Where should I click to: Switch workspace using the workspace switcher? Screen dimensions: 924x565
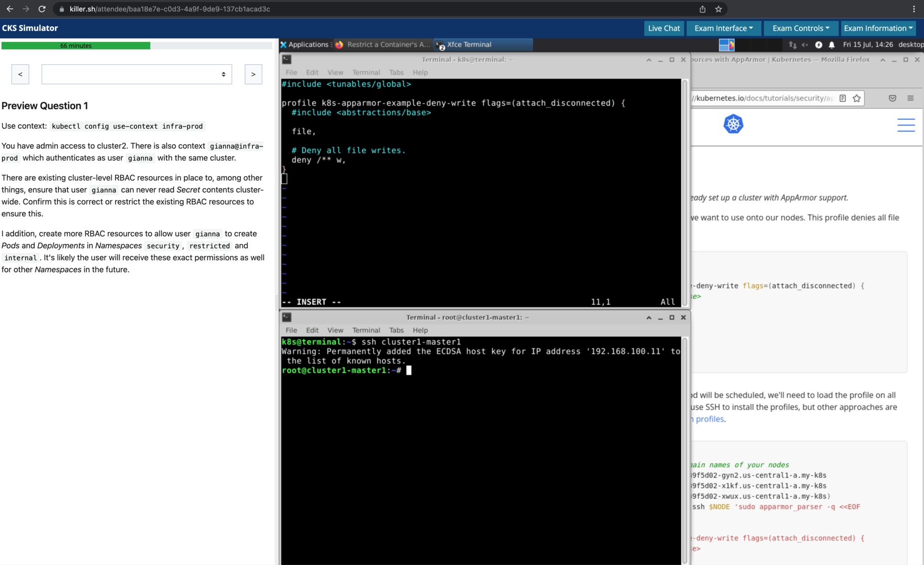pos(727,45)
